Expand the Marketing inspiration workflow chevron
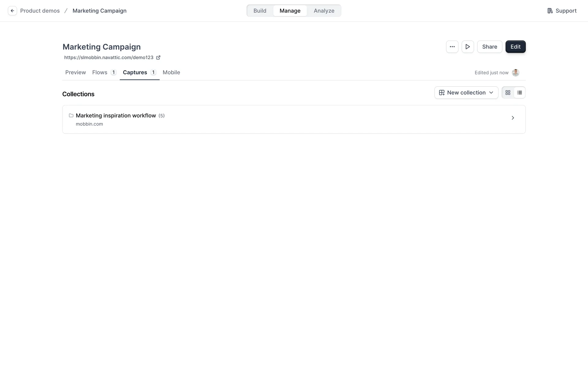Screen dimensions: 588x369 click(x=513, y=118)
